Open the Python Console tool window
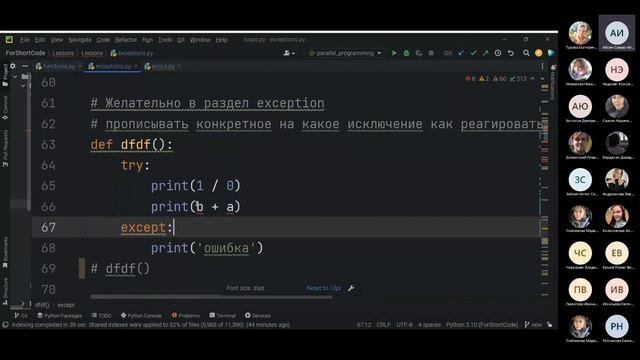Screen dimensions: 640x360 tap(141, 316)
